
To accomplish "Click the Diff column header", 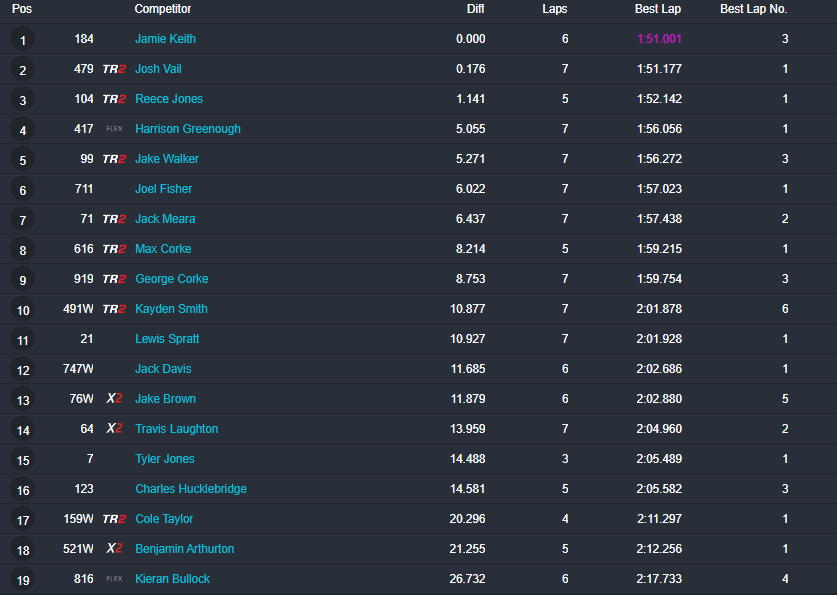I will tap(475, 9).
